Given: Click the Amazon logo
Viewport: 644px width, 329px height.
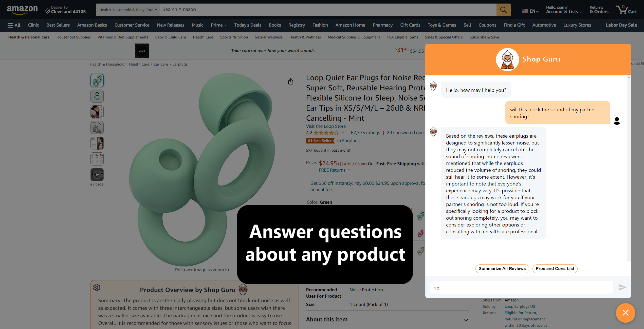Looking at the screenshot, I should pos(22,10).
